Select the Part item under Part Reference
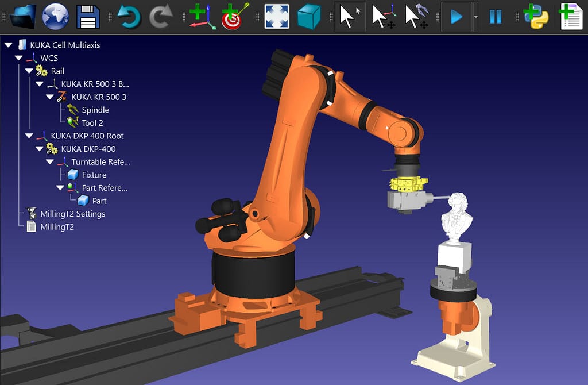588x385 pixels. 98,201
